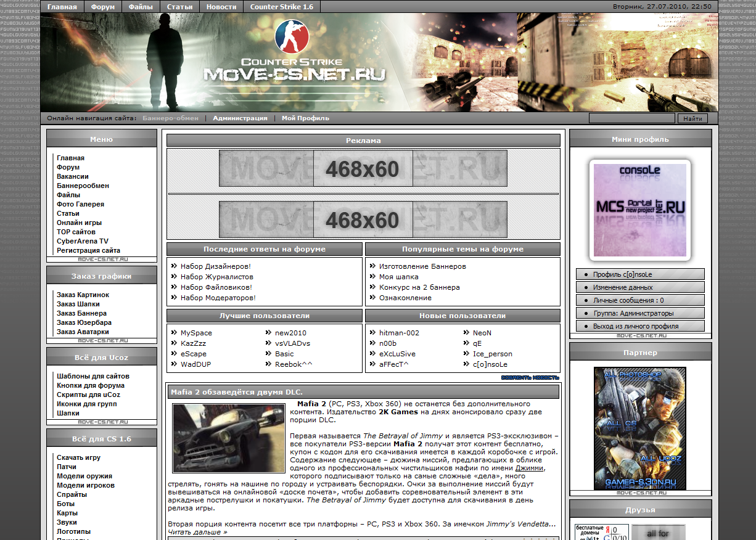Click the Добавить новость button
This screenshot has height=540, width=756.
point(530,378)
